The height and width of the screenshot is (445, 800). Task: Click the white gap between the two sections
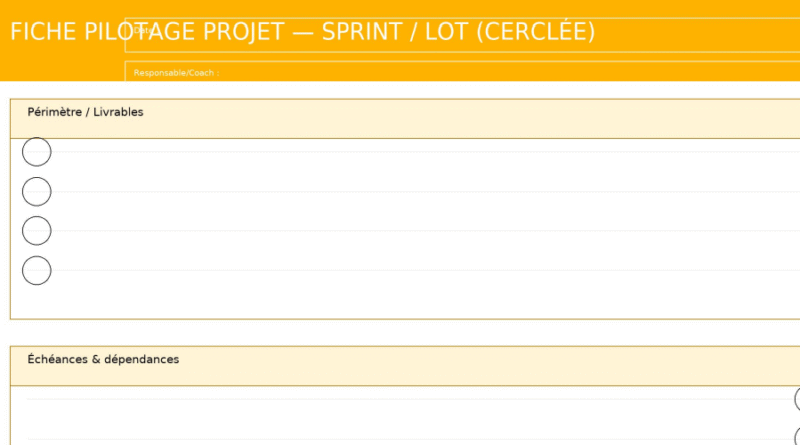(x=400, y=333)
